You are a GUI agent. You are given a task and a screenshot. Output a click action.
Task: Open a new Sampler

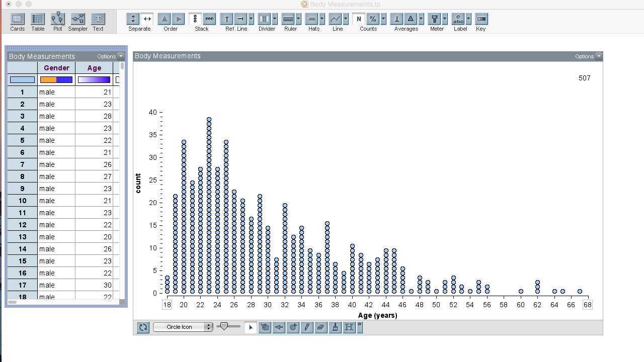click(x=77, y=20)
